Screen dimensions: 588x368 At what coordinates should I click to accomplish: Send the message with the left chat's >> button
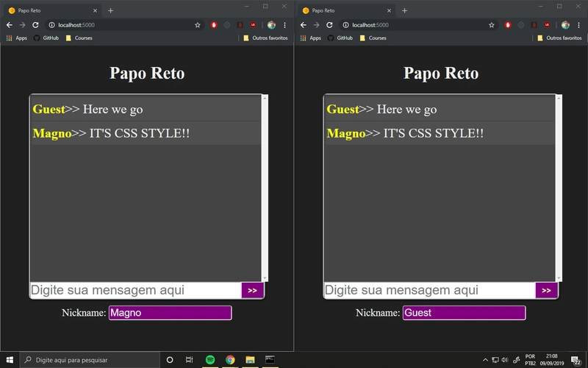[252, 291]
